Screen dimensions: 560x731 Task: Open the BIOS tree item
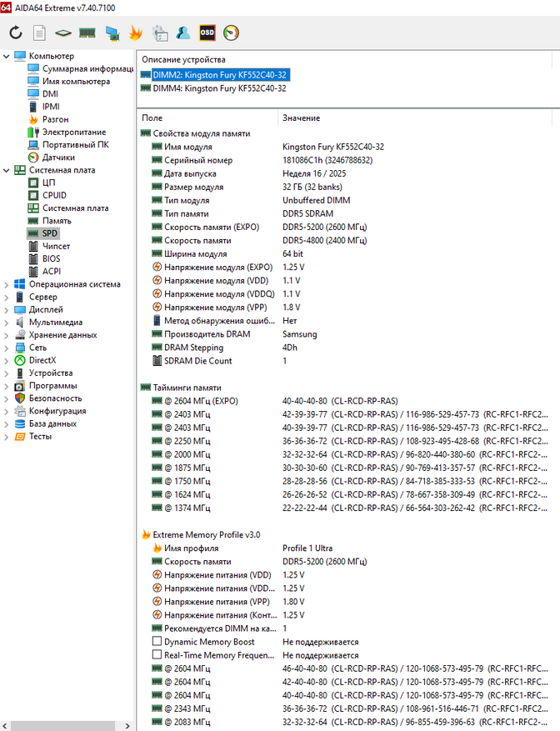(44, 258)
